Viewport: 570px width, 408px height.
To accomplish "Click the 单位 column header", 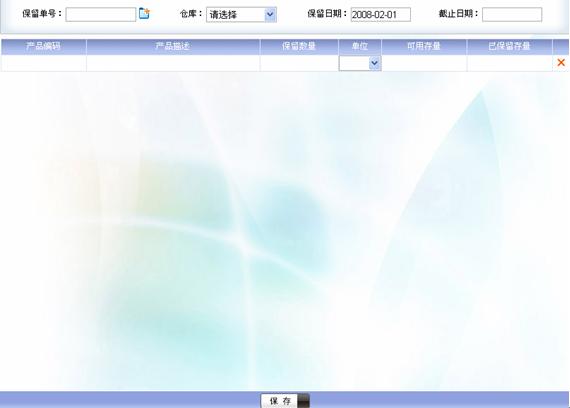I will pyautogui.click(x=360, y=47).
